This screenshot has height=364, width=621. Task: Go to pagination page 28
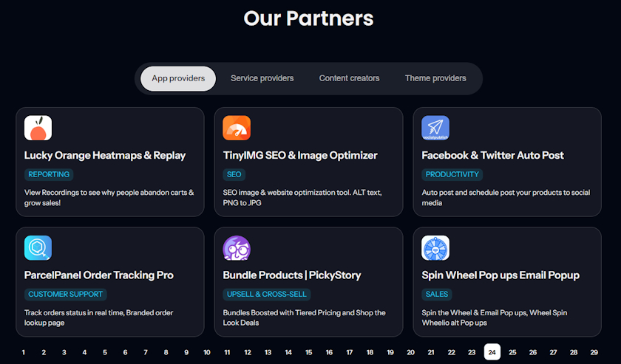574,352
